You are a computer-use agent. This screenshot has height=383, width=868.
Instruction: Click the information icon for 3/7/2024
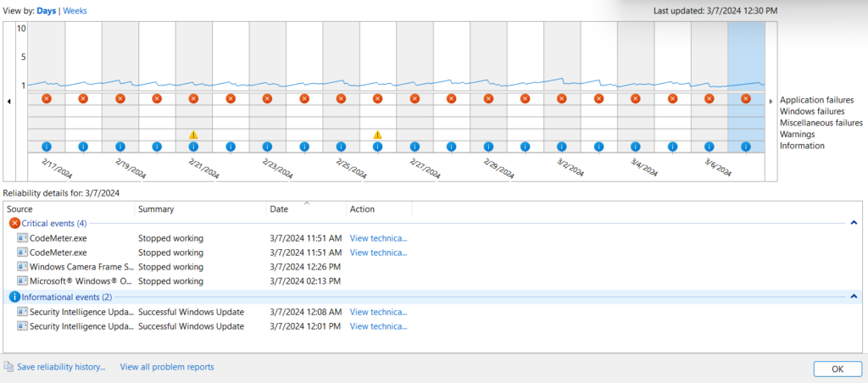pyautogui.click(x=746, y=147)
